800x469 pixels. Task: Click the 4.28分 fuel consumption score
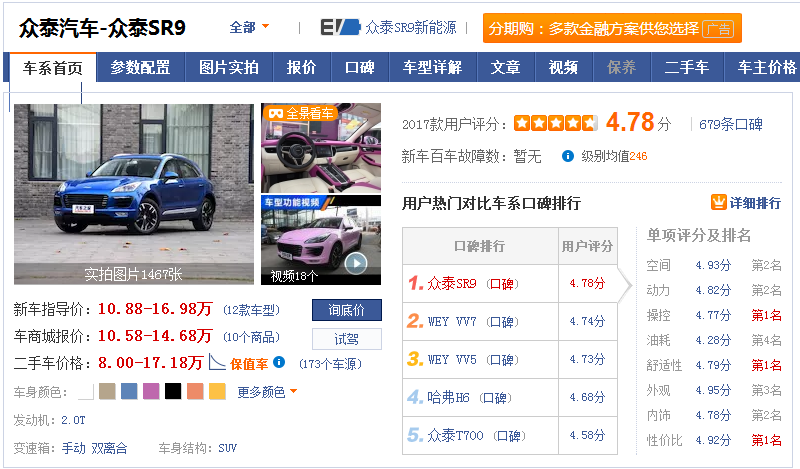713,340
